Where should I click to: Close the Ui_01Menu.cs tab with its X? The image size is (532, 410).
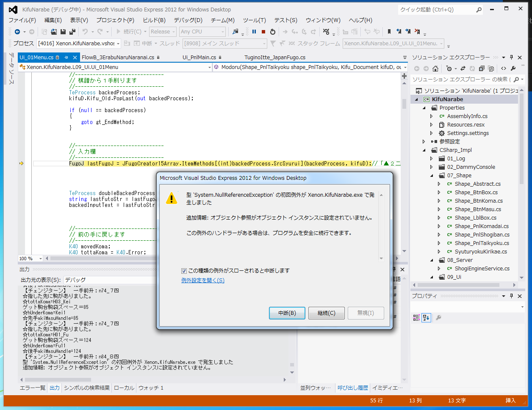coord(75,58)
